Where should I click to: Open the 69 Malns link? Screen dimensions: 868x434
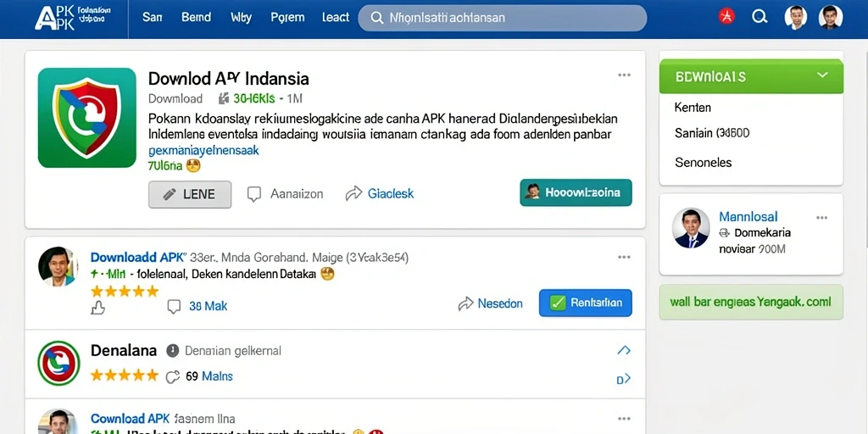pyautogui.click(x=209, y=376)
